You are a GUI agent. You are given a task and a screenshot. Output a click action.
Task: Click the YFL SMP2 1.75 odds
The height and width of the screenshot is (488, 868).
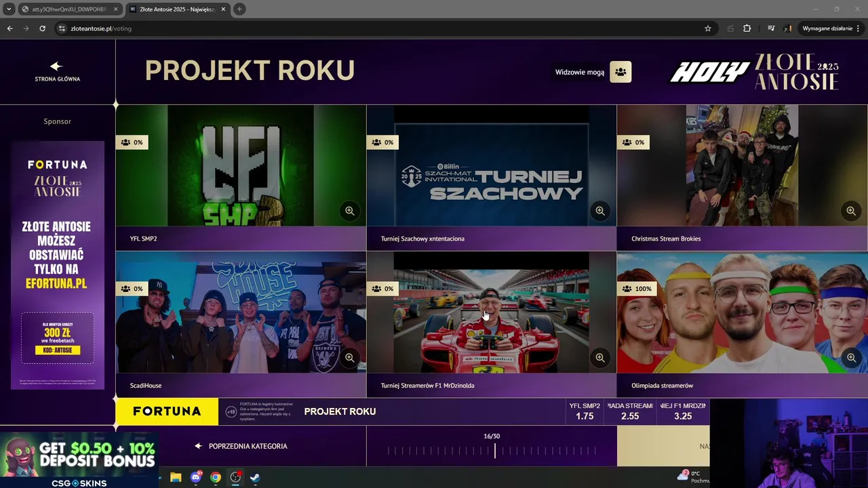585,411
